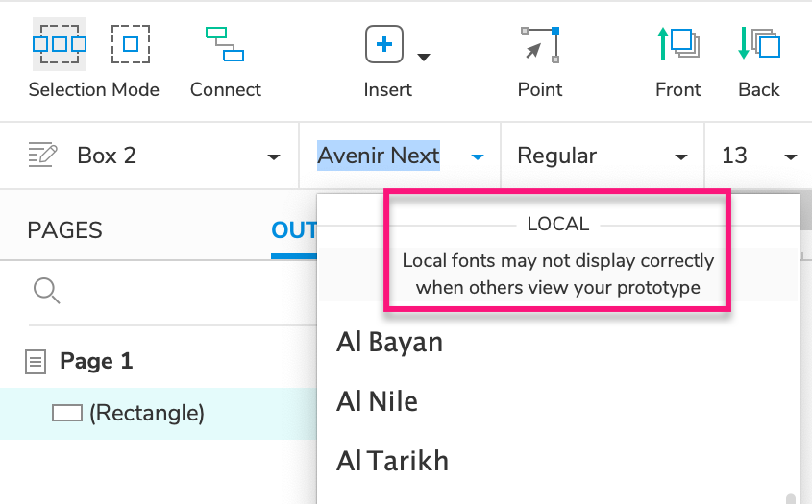Click the widget style pencil icon
This screenshot has width=812, height=504.
(43, 156)
